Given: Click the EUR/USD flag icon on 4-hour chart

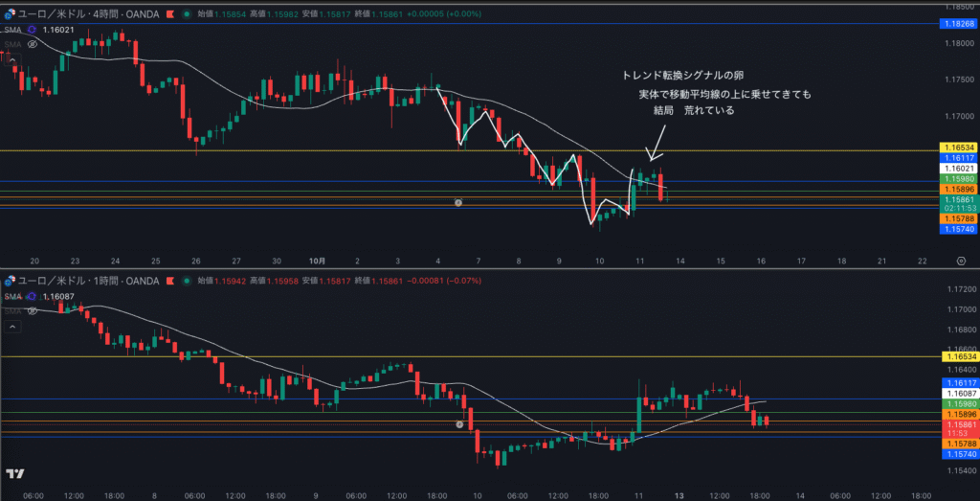Looking at the screenshot, I should click(10, 15).
